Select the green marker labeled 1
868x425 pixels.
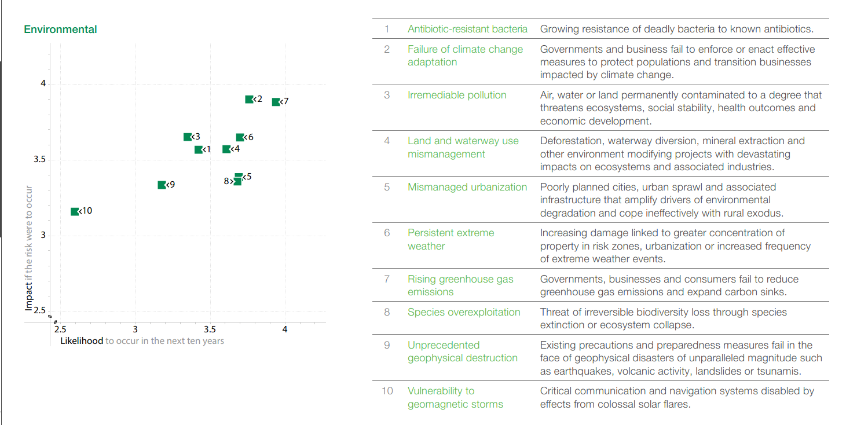(199, 150)
